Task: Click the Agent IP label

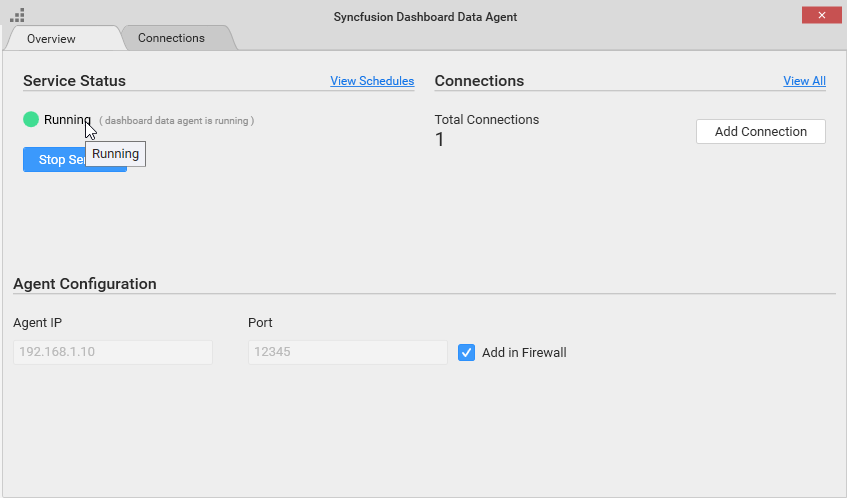Action: pos(37,323)
